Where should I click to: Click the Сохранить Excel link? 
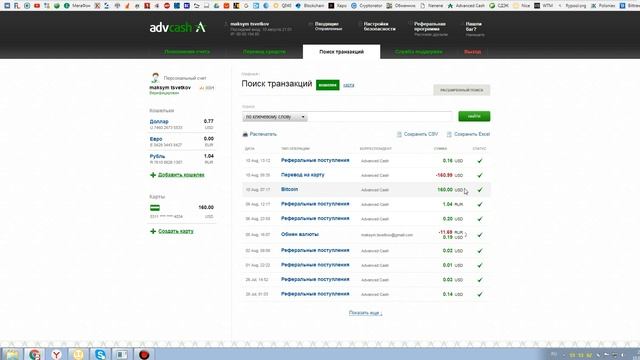click(x=472, y=134)
